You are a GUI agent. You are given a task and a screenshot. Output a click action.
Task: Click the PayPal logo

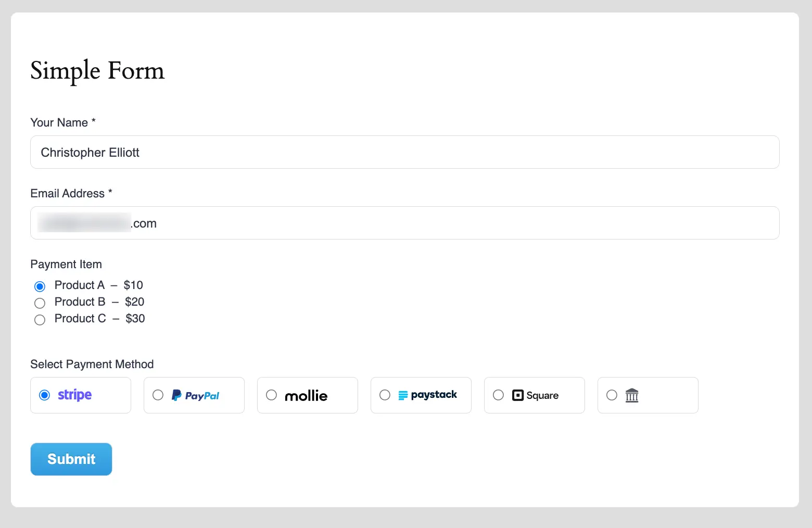pos(195,395)
